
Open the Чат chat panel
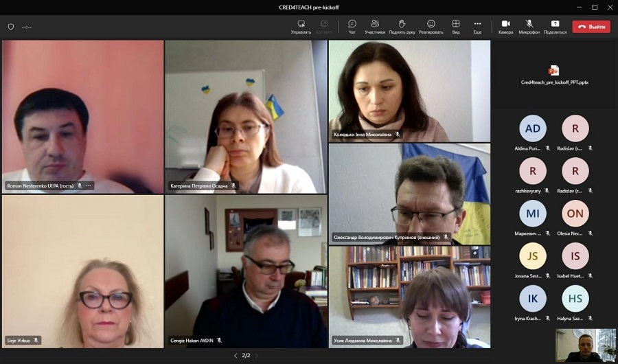352,27
